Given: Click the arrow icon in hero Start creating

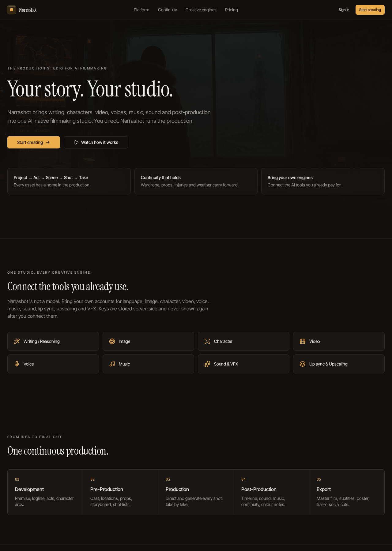Looking at the screenshot, I should pyautogui.click(x=48, y=142).
